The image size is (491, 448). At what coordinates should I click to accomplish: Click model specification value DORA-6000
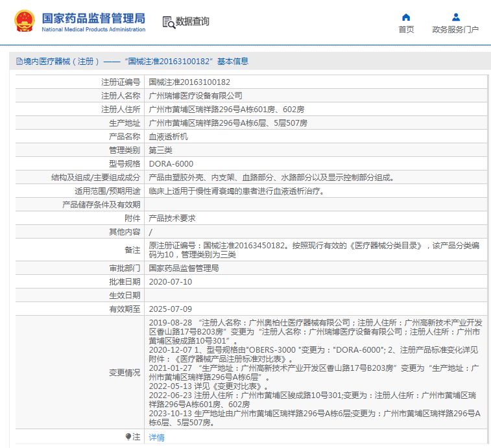point(171,164)
